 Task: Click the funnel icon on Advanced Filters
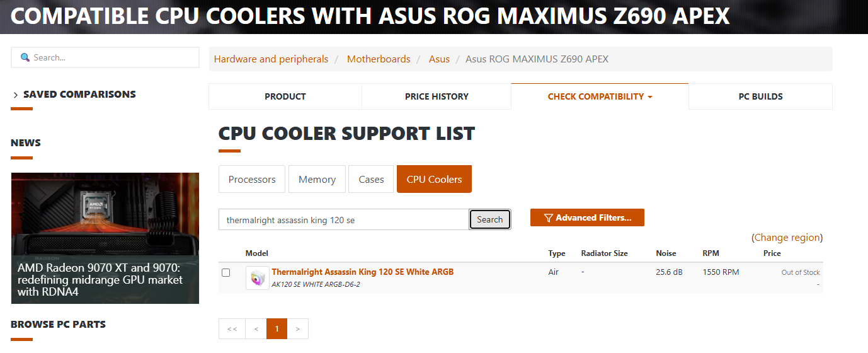(548, 218)
